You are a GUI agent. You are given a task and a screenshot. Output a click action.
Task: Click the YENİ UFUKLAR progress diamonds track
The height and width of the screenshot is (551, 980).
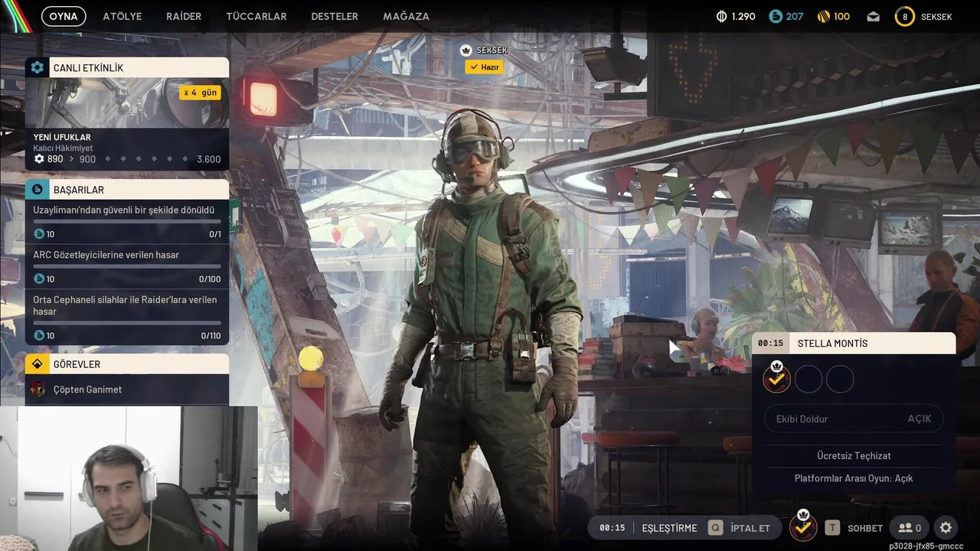click(145, 159)
